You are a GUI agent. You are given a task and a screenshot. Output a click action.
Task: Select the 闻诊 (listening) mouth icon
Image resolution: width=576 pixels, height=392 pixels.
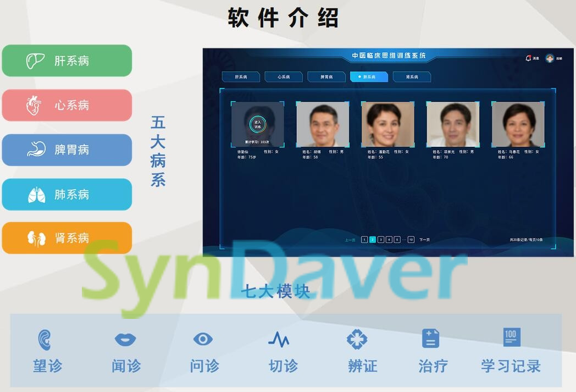126,340
